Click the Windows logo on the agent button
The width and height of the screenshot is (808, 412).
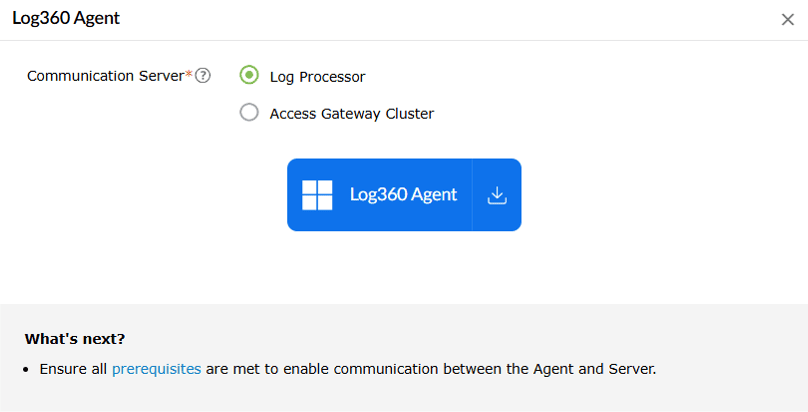click(x=317, y=195)
